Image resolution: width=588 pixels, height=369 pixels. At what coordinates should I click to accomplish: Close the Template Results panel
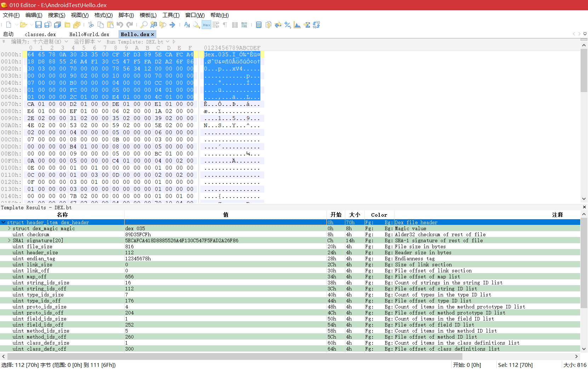tap(584, 207)
